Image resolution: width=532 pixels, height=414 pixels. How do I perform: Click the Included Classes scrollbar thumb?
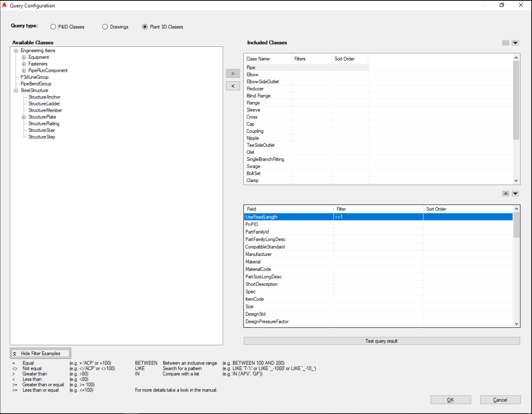[516, 100]
